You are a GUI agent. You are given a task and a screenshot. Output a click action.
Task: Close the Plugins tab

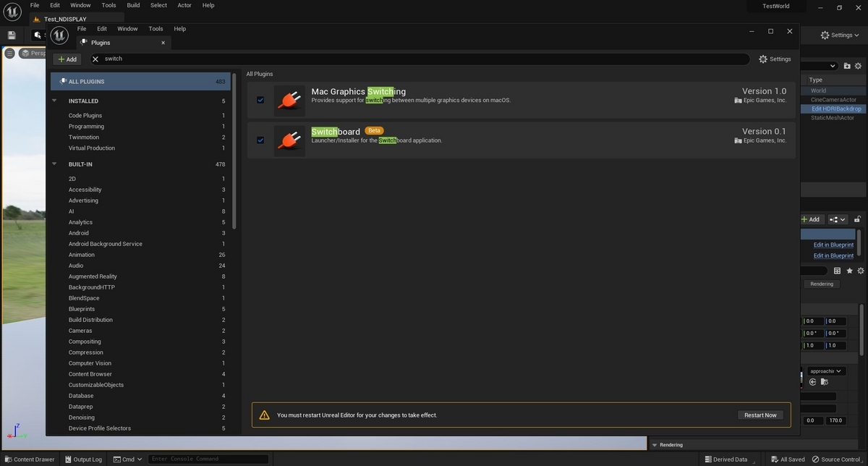pos(163,43)
